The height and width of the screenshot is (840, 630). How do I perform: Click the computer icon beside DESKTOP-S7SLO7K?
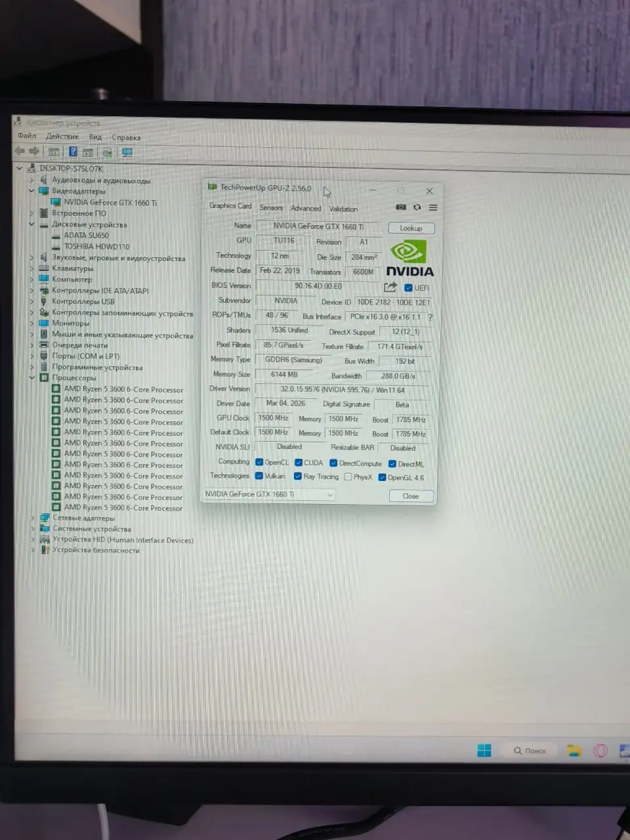32,169
